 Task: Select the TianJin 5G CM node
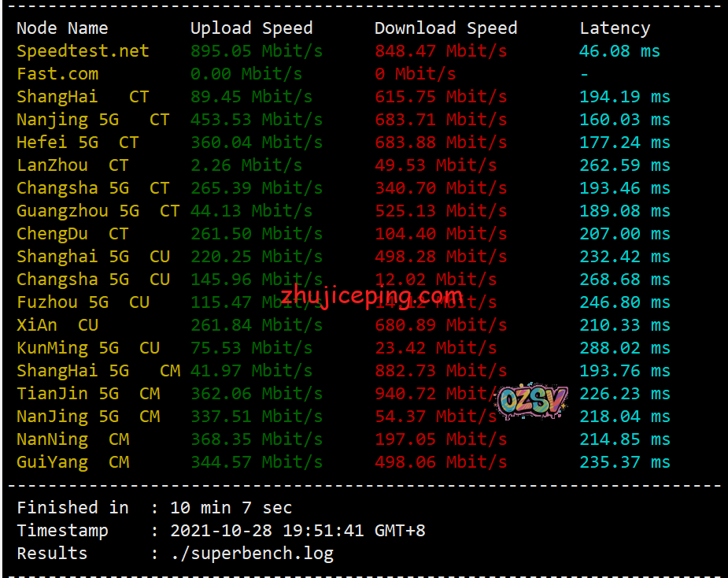coord(88,394)
